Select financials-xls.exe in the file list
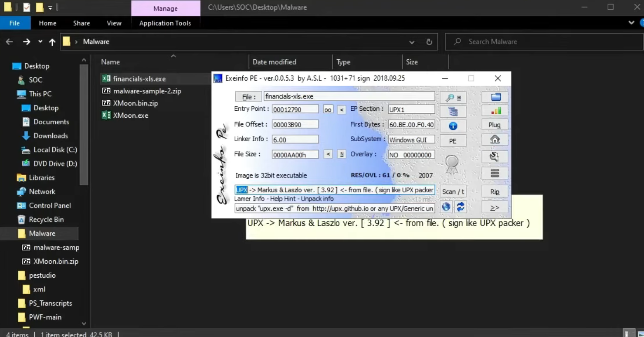Screen dimensions: 644x337 click(x=139, y=78)
